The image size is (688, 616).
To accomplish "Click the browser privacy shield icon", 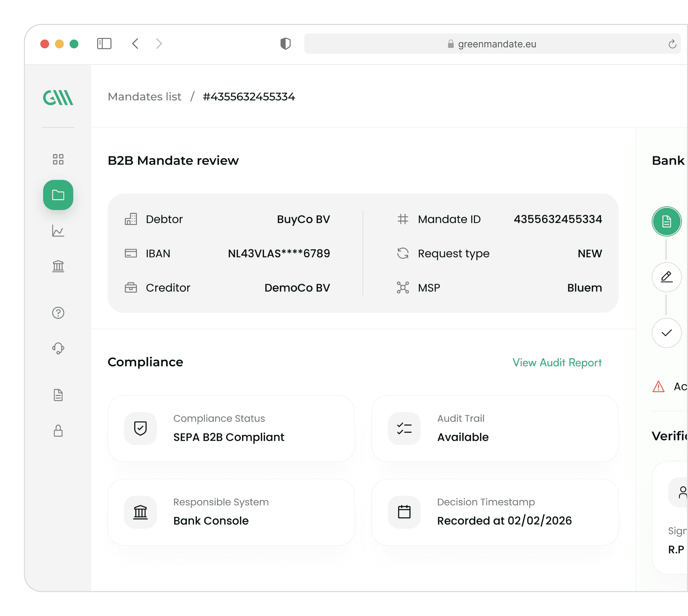I will click(x=285, y=44).
